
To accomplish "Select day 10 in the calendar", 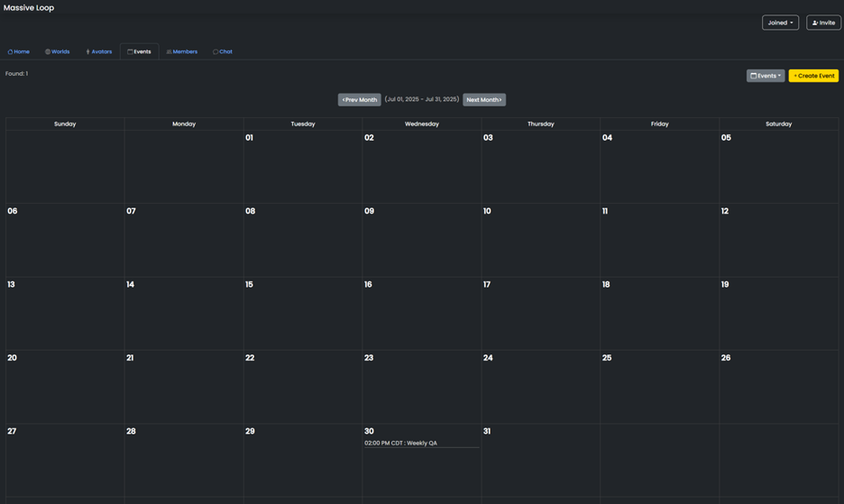I will (541, 240).
